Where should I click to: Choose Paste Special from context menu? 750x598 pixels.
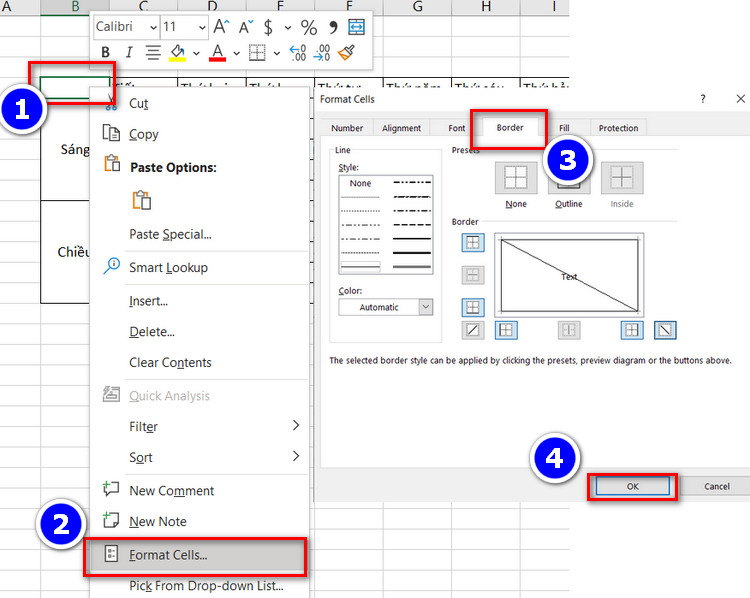(x=170, y=234)
